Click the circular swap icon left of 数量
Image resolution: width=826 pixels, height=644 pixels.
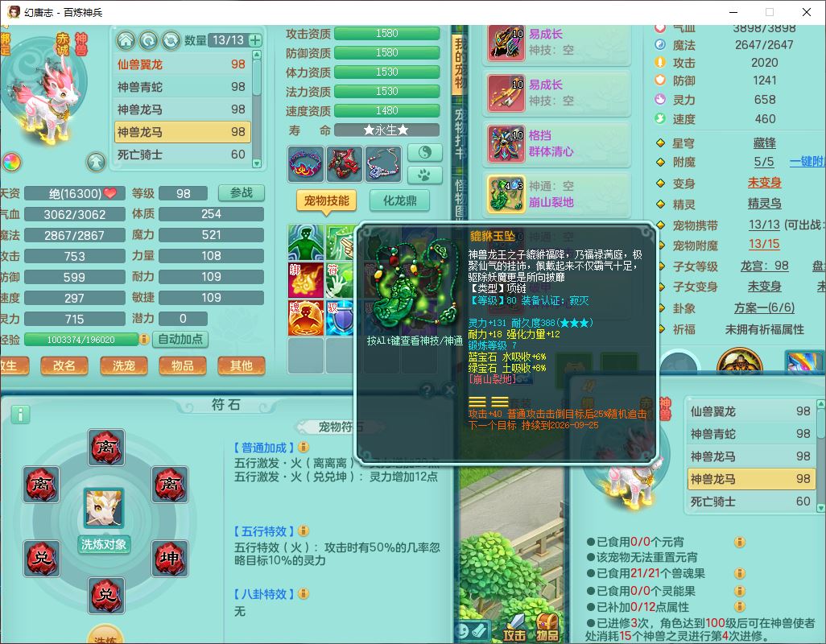pos(171,40)
